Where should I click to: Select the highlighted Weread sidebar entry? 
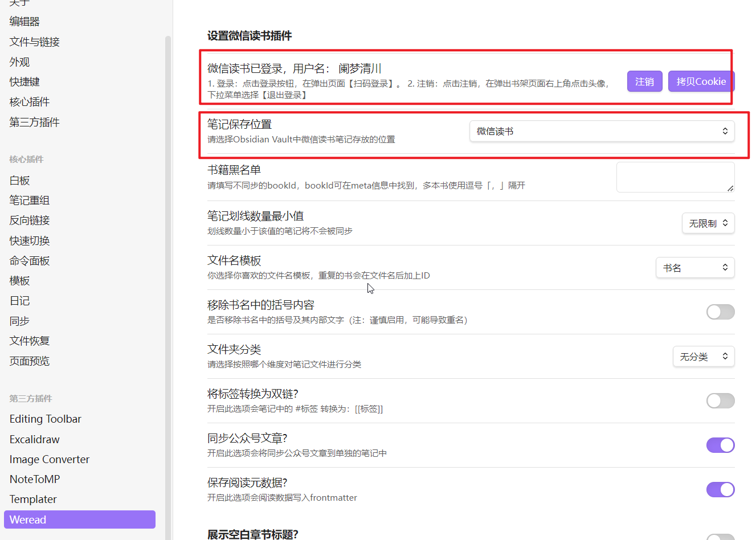(80, 519)
